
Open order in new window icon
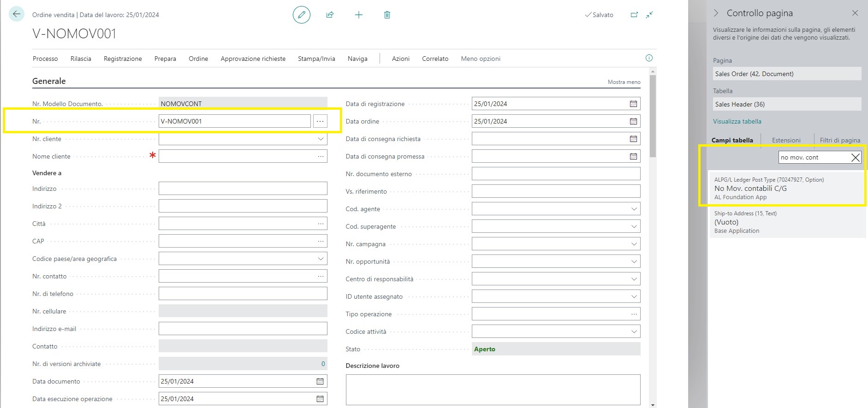tap(634, 15)
